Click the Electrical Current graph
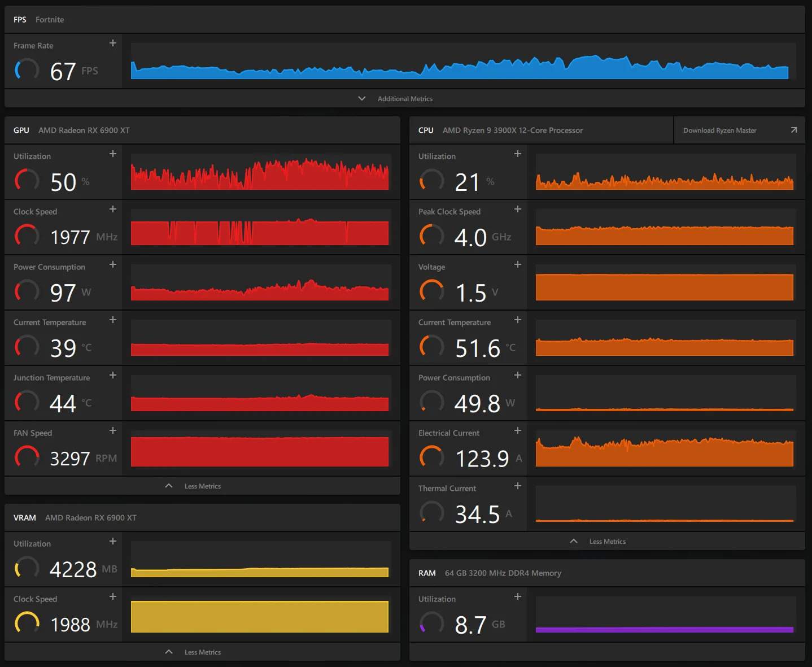Image resolution: width=812 pixels, height=667 pixels. pyautogui.click(x=665, y=448)
